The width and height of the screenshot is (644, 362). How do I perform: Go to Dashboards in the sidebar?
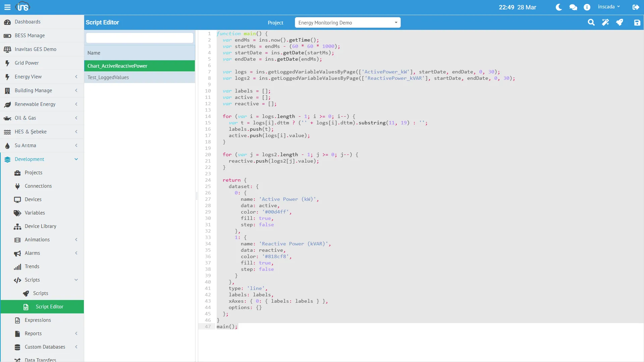click(27, 21)
